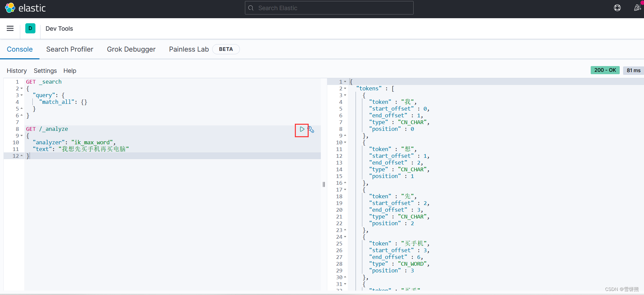Run the selected request with play icon
The height and width of the screenshot is (295, 644).
tap(302, 129)
